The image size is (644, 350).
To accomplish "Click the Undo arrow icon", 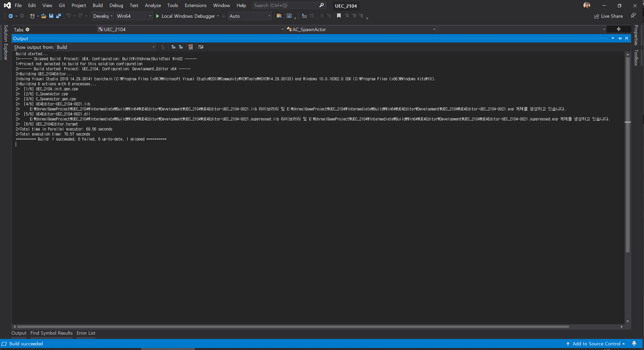I will [69, 16].
